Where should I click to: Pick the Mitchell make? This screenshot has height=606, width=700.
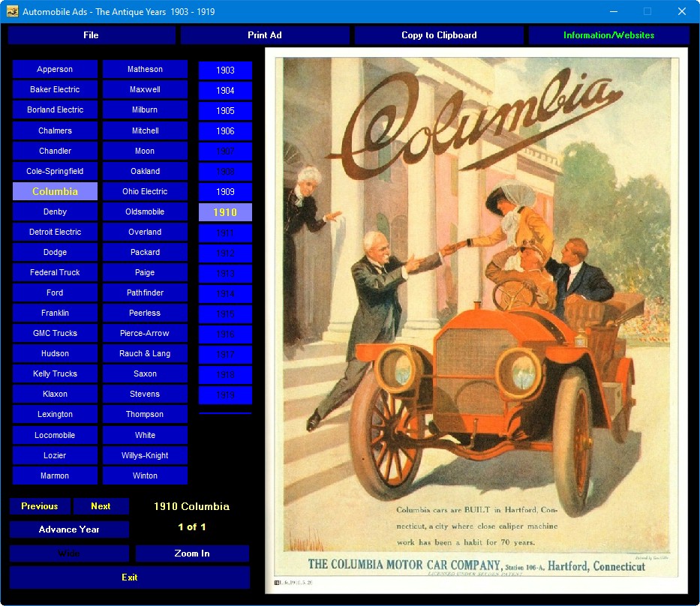tap(145, 130)
